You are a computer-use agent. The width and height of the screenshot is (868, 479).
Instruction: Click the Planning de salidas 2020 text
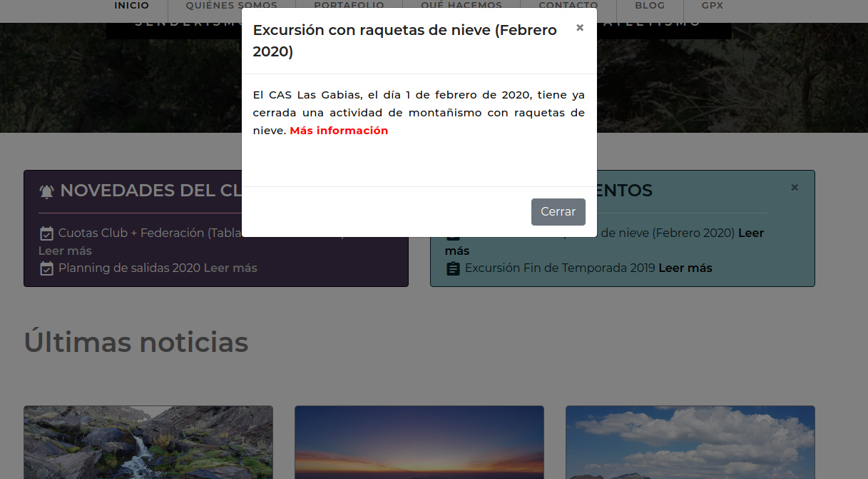click(x=130, y=268)
